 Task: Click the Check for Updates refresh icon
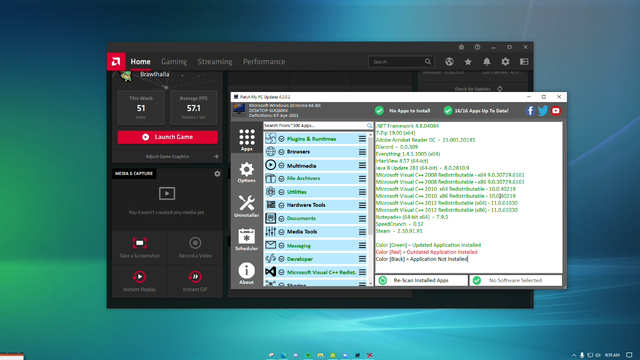500,89
